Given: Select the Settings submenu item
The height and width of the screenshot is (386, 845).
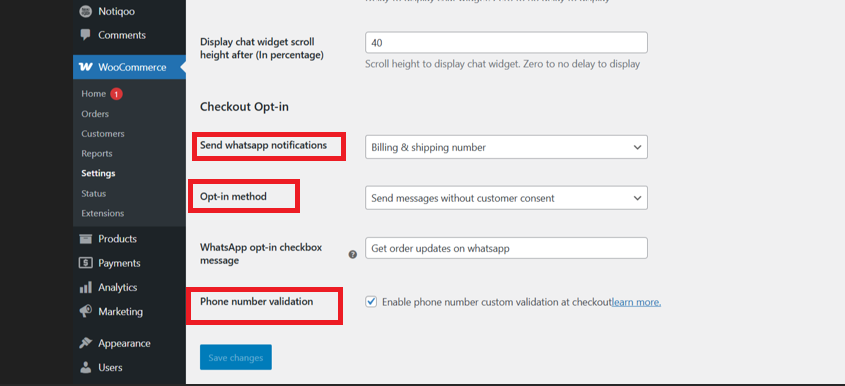Looking at the screenshot, I should 98,174.
